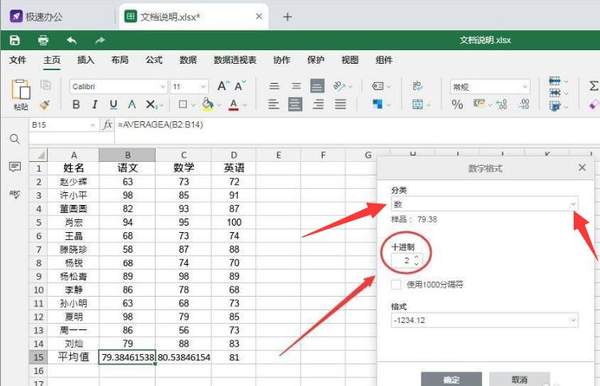The width and height of the screenshot is (600, 386).
Task: Open the cell borders tool
Action: [183, 104]
